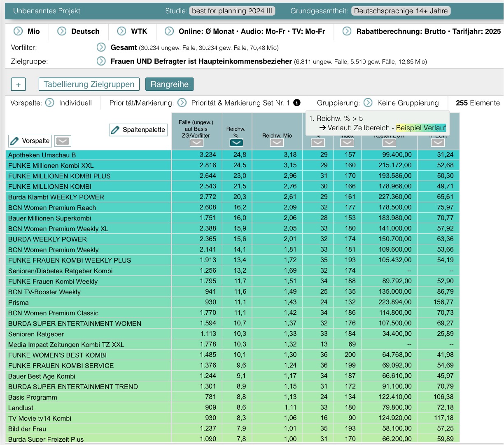Click the Beispiel Verlauf gradient sample

click(421, 128)
